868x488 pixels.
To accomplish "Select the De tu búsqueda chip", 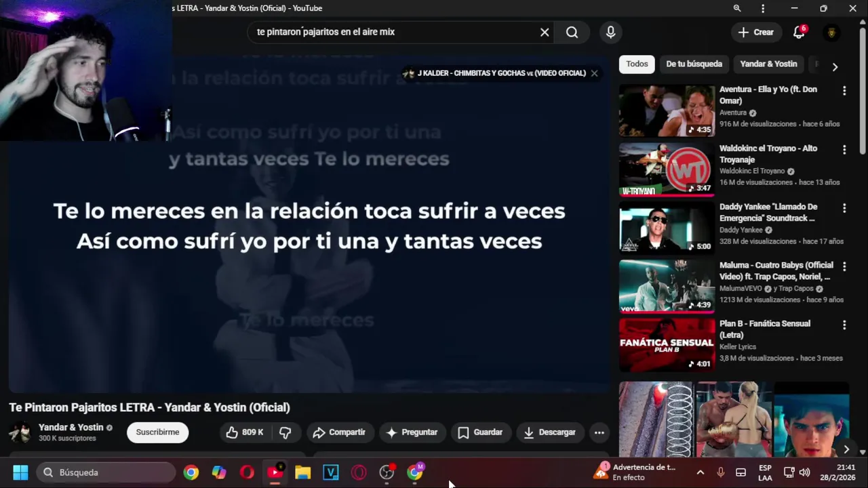I will click(x=694, y=64).
